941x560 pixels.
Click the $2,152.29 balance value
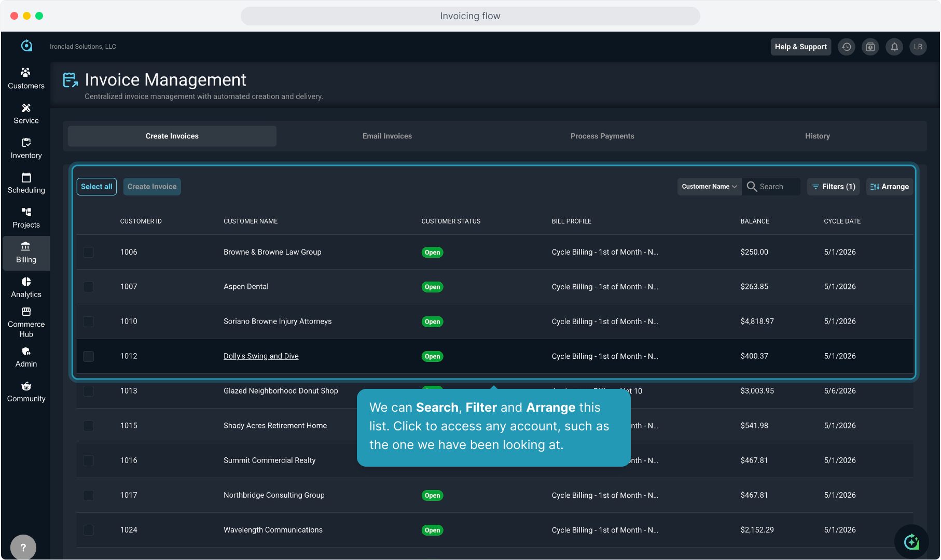[757, 530]
